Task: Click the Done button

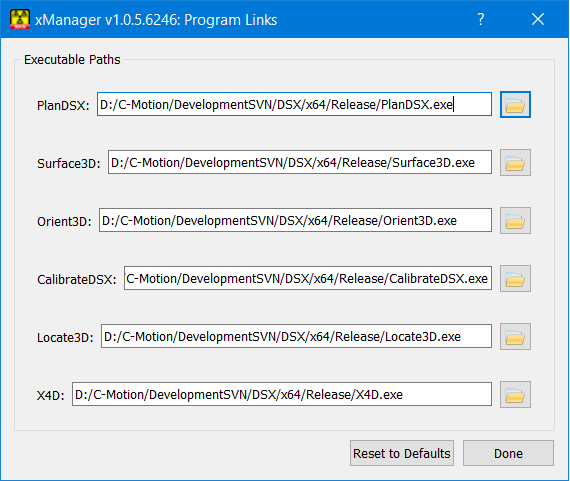Action: coord(508,453)
